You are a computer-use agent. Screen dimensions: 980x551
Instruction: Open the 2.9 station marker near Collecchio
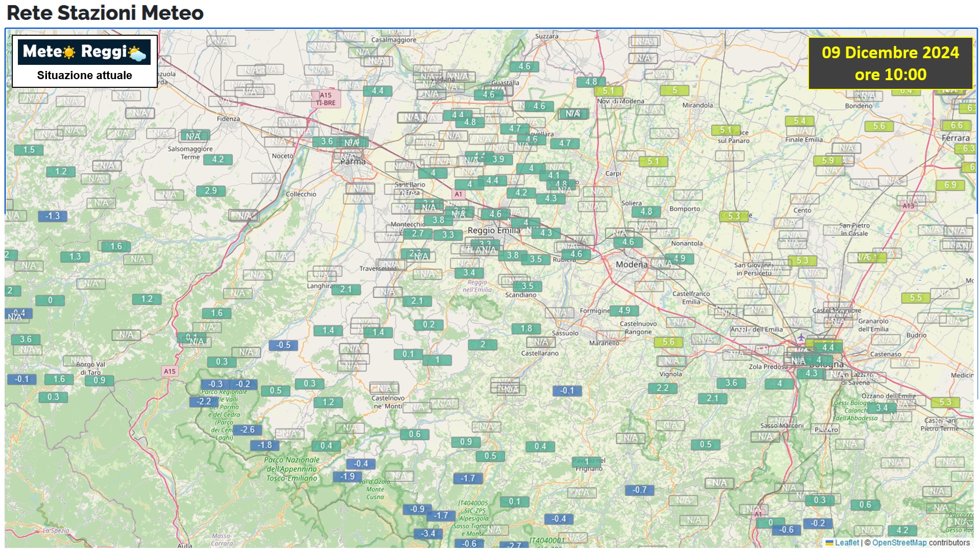pyautogui.click(x=210, y=190)
